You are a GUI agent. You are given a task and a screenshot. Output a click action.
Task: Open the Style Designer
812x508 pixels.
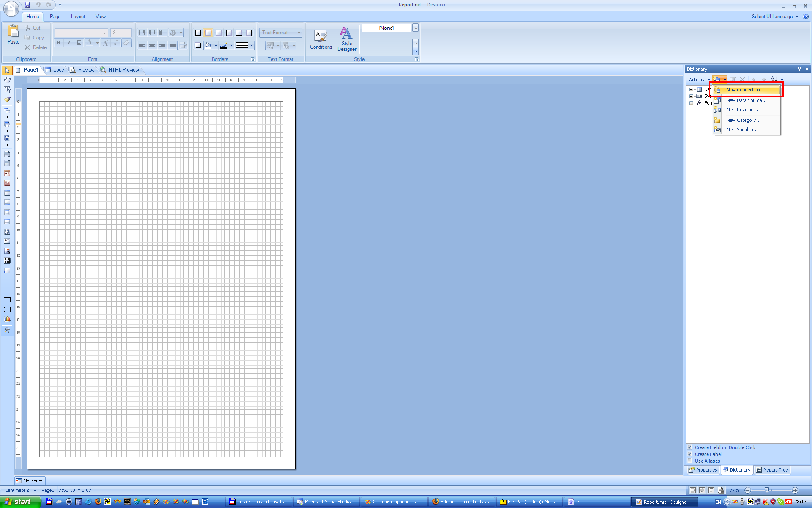tap(347, 39)
